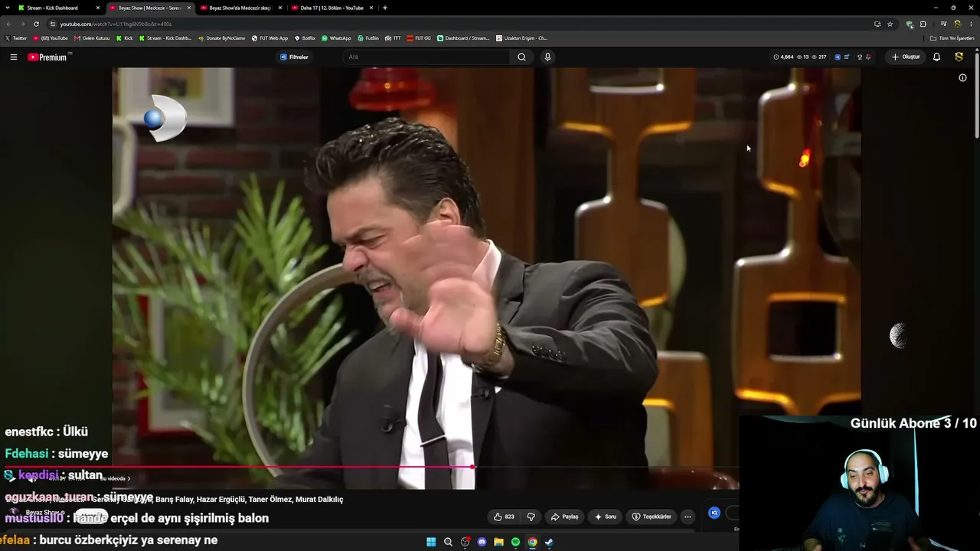980x551 pixels.
Task: Dislike the video with thumbs-down
Action: [x=531, y=517]
